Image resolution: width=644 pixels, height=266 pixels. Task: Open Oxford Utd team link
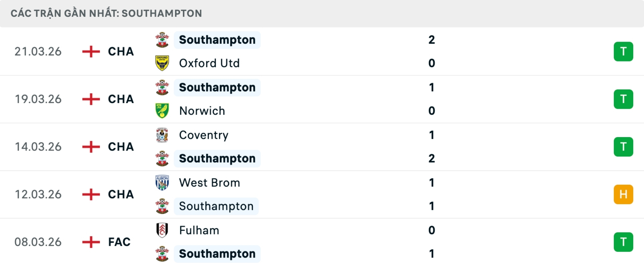(209, 63)
